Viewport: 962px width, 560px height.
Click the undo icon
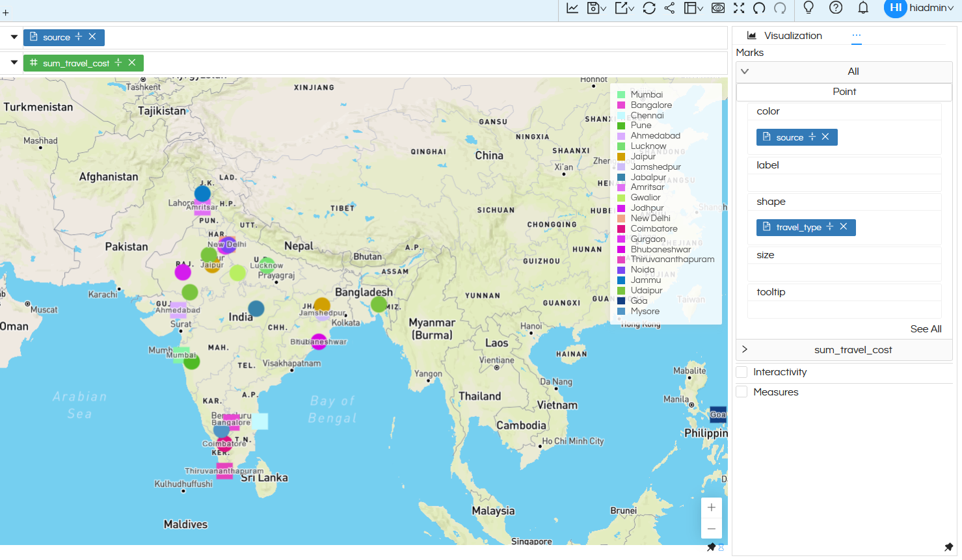759,8
